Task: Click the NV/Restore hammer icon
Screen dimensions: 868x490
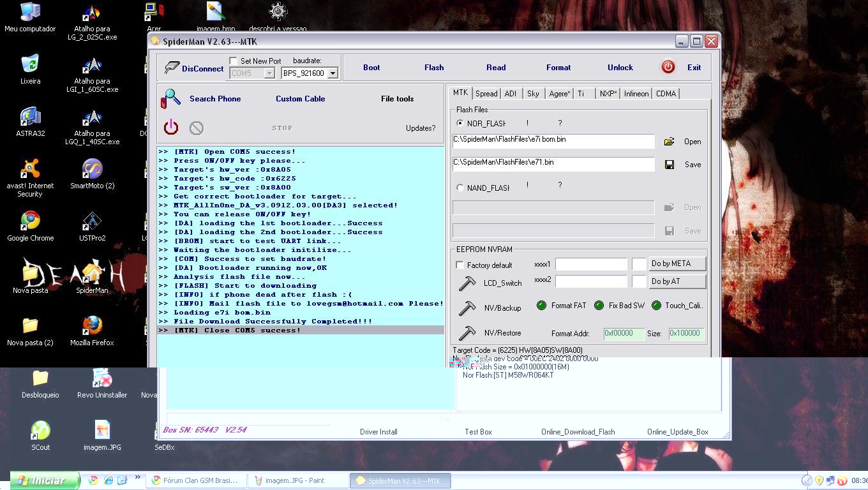Action: [x=467, y=333]
